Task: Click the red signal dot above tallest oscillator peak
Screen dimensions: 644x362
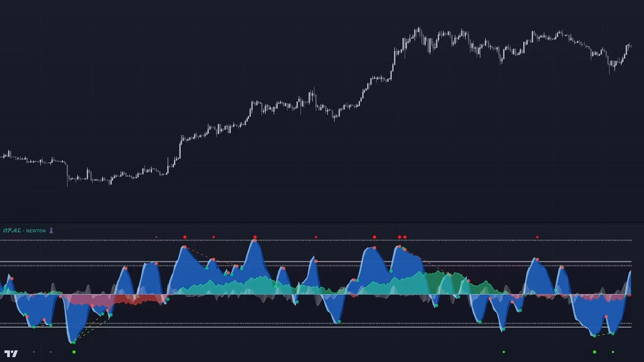Action: 255,237
